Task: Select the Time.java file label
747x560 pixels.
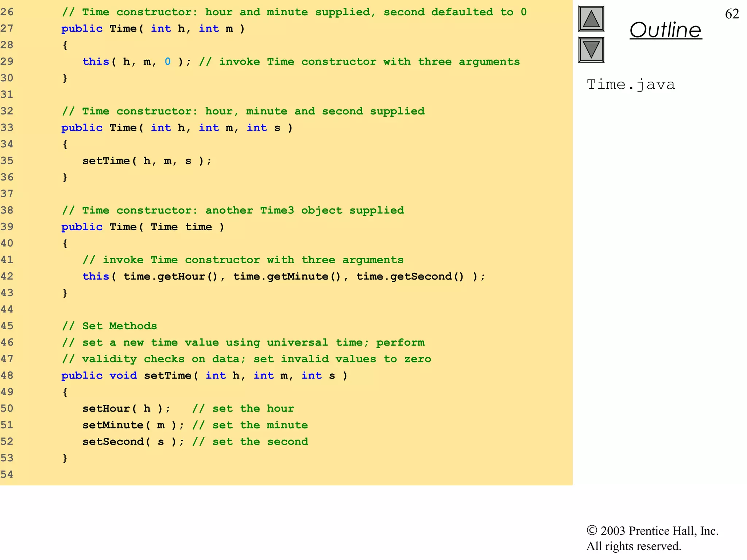Action: (x=631, y=85)
